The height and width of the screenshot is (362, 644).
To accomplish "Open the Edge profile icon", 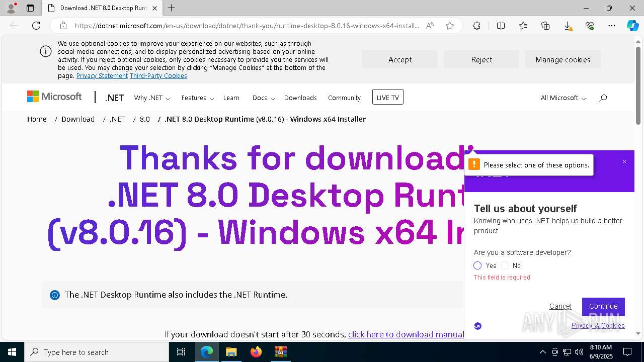I will click(11, 8).
